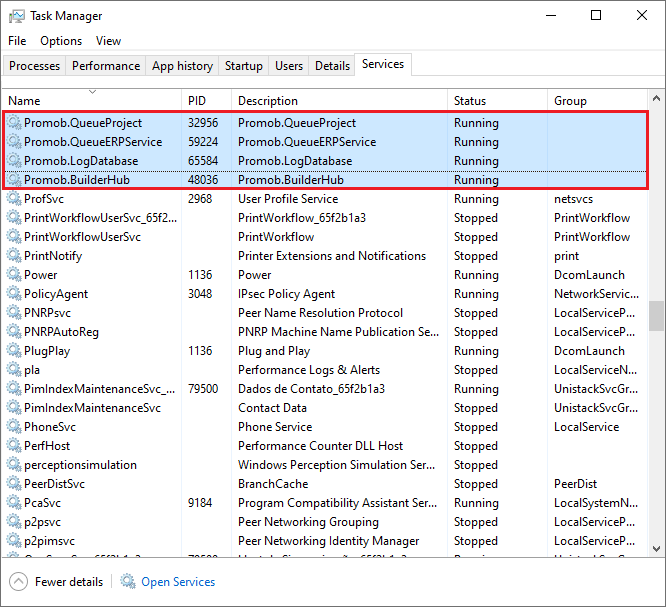Click the p2psvc service gear icon
Viewport: 666px width, 607px height.
click(x=14, y=522)
